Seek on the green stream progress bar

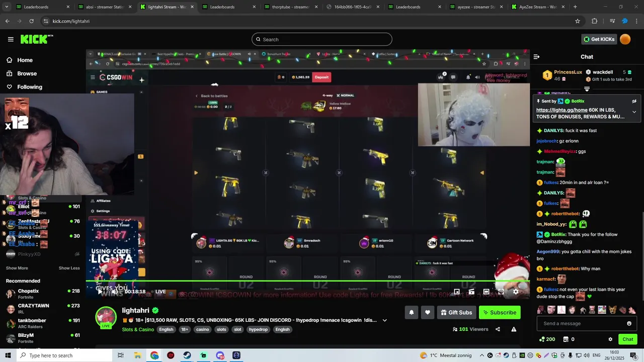click(x=307, y=282)
